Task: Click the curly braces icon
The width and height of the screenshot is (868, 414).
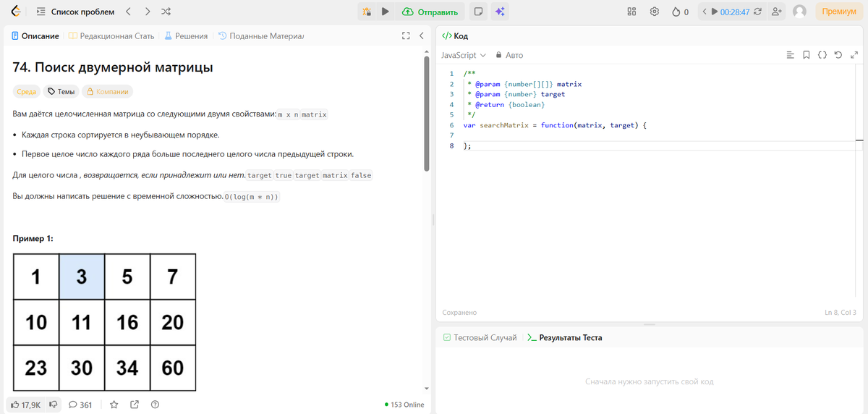Action: click(822, 55)
